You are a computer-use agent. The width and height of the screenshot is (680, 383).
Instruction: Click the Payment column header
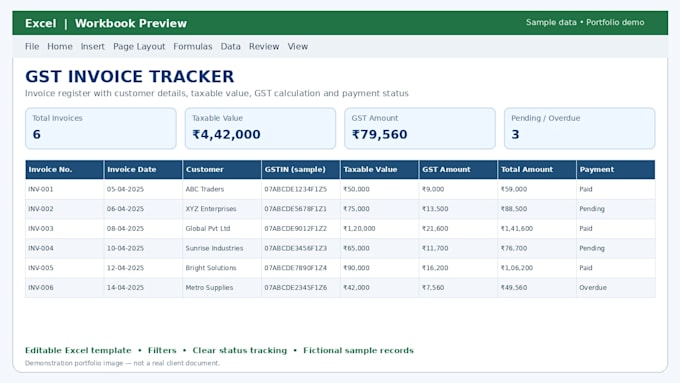[x=616, y=170]
